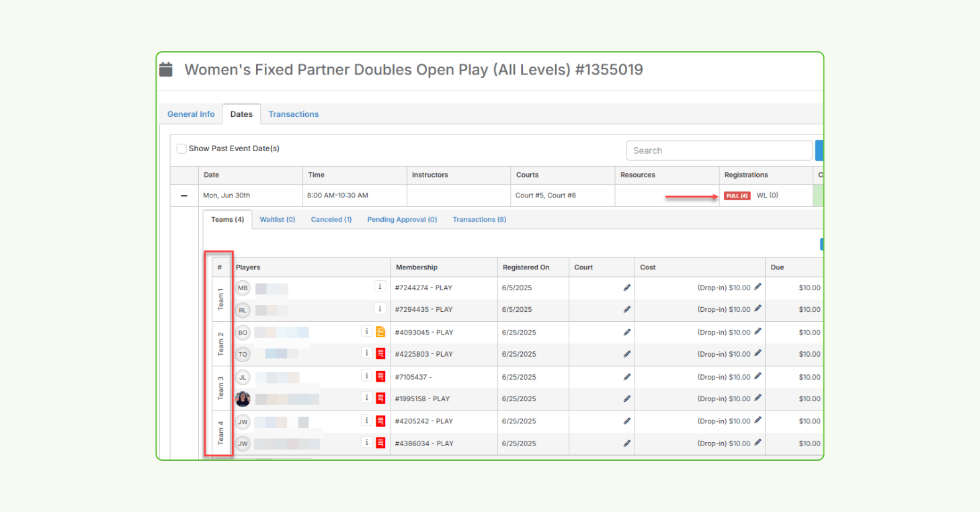Collapse the Mon, Jun 30th event row

point(183,195)
